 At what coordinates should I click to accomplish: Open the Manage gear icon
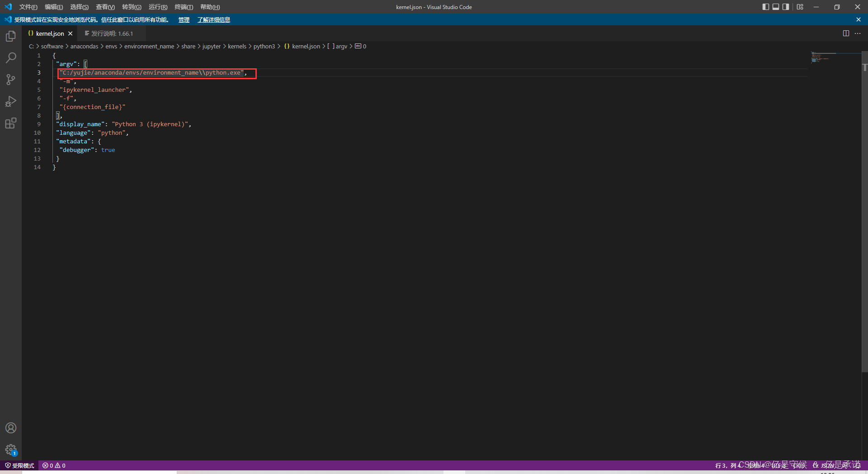click(x=11, y=450)
